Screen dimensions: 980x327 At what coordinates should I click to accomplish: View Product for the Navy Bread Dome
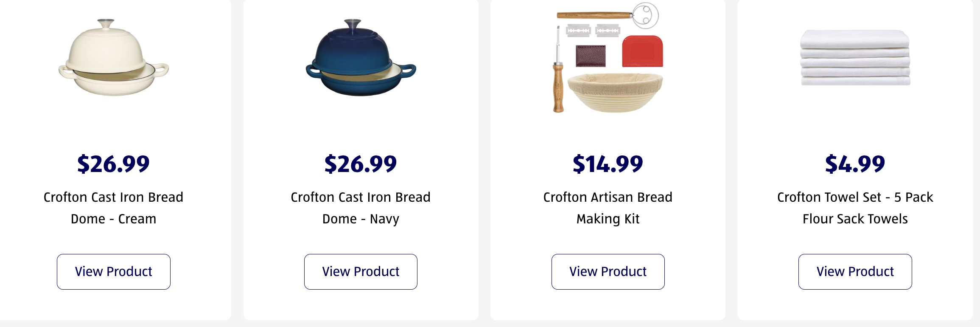tap(361, 272)
